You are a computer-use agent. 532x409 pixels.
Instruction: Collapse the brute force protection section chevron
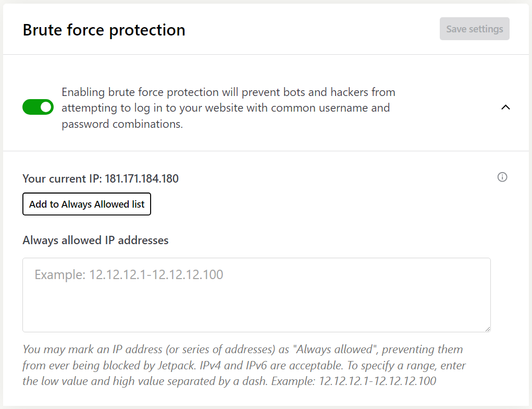coord(505,107)
